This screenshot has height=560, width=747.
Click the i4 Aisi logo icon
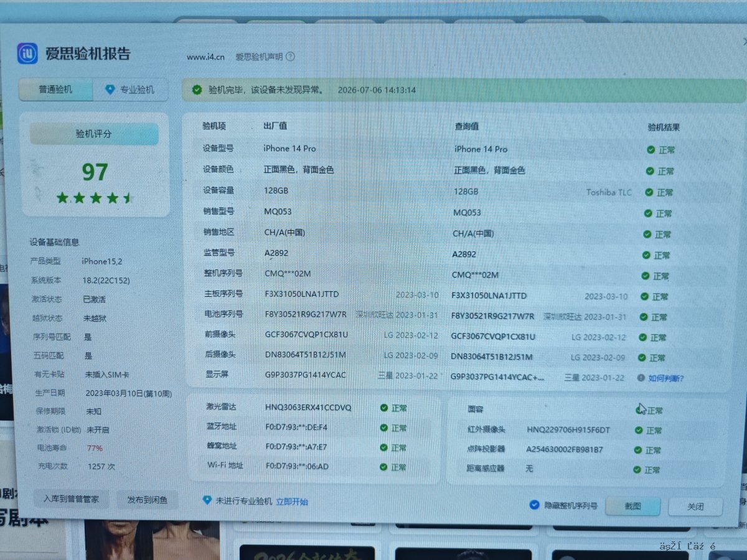pyautogui.click(x=27, y=54)
